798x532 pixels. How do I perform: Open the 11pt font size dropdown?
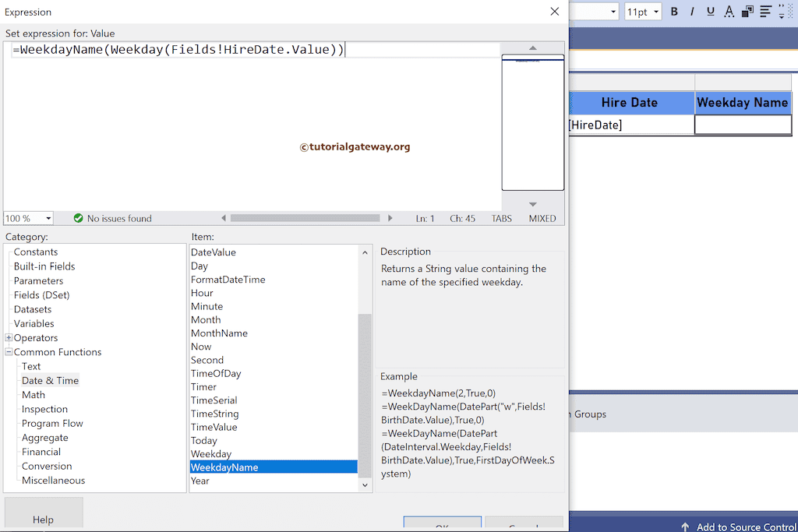(x=655, y=11)
